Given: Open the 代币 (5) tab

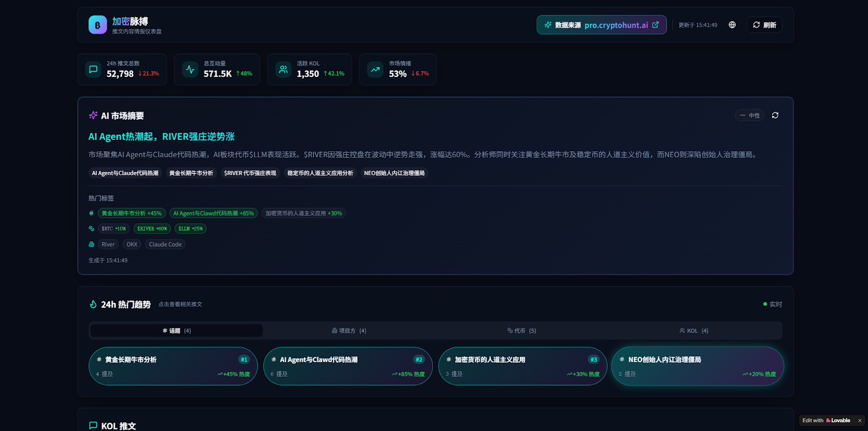Looking at the screenshot, I should 521,331.
